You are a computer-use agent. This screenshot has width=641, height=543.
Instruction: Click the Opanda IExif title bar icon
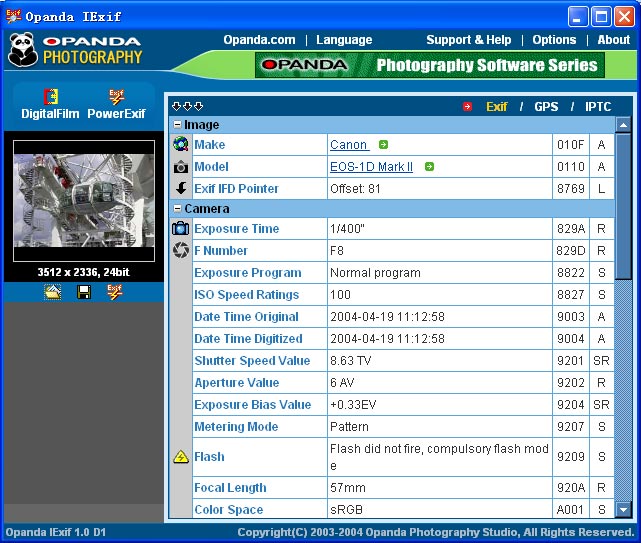click(13, 16)
